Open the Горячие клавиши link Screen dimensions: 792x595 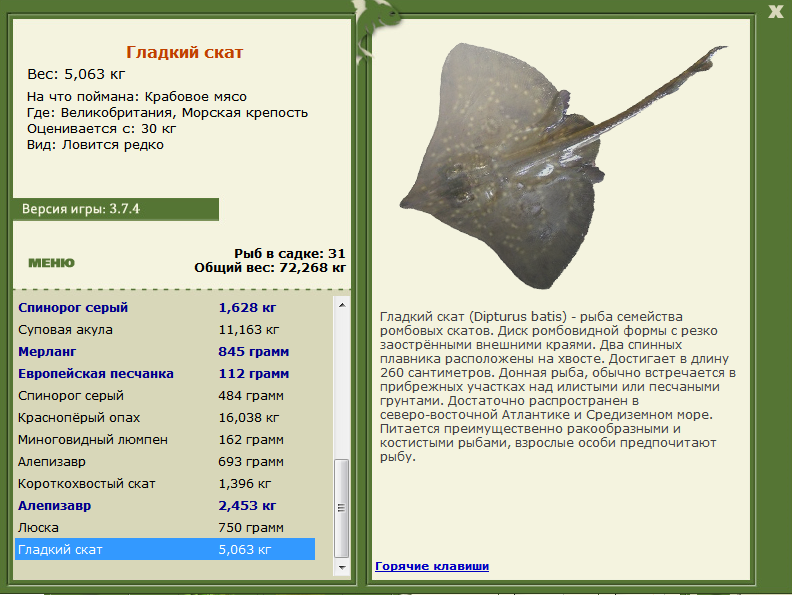point(432,566)
